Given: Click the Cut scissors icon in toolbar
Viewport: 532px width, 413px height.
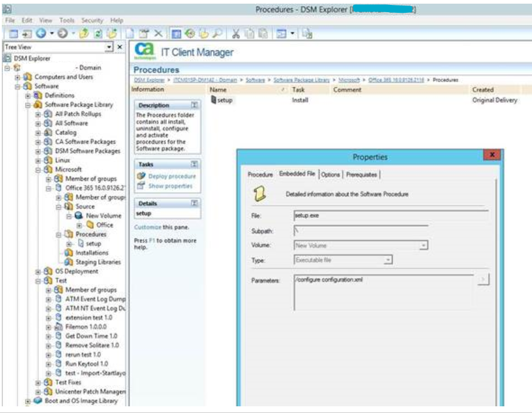Looking at the screenshot, I should (235, 33).
